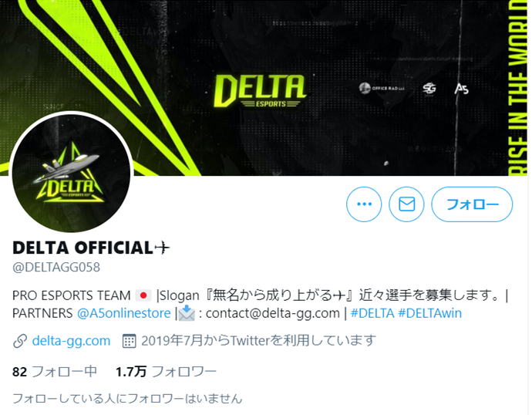The width and height of the screenshot is (532, 415).
Task: Click the RISE IN THE WORLD banner text
Action: (518, 88)
